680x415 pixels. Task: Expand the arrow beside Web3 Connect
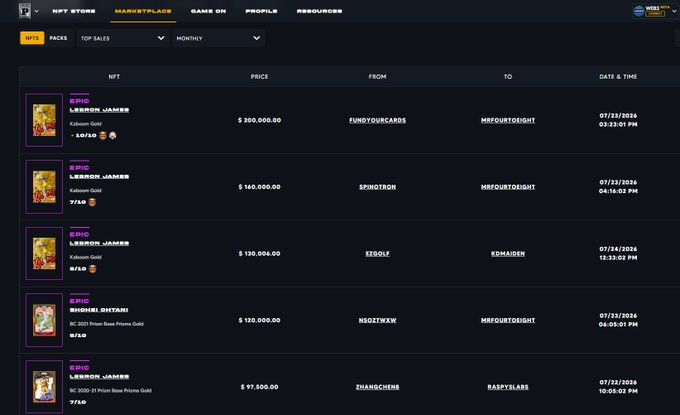coord(674,11)
